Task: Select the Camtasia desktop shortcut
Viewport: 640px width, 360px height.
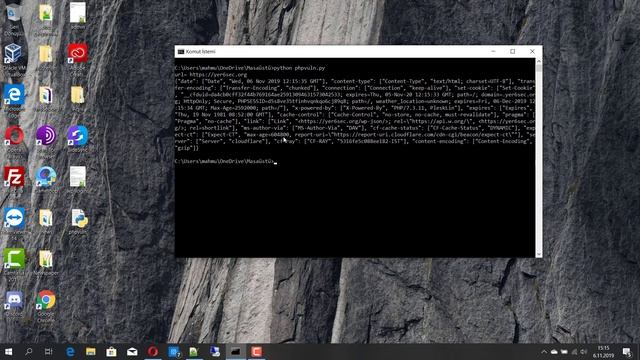Action: (14, 259)
